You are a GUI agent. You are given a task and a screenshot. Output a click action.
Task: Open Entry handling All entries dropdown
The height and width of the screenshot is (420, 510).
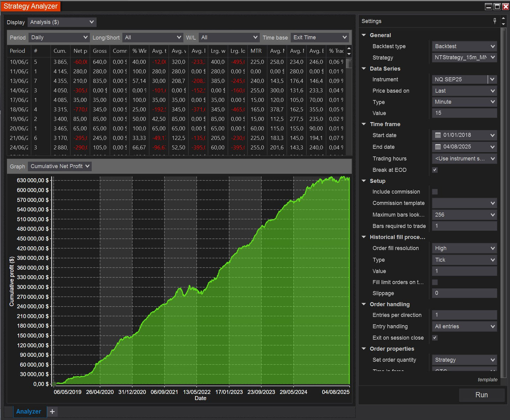[464, 326]
